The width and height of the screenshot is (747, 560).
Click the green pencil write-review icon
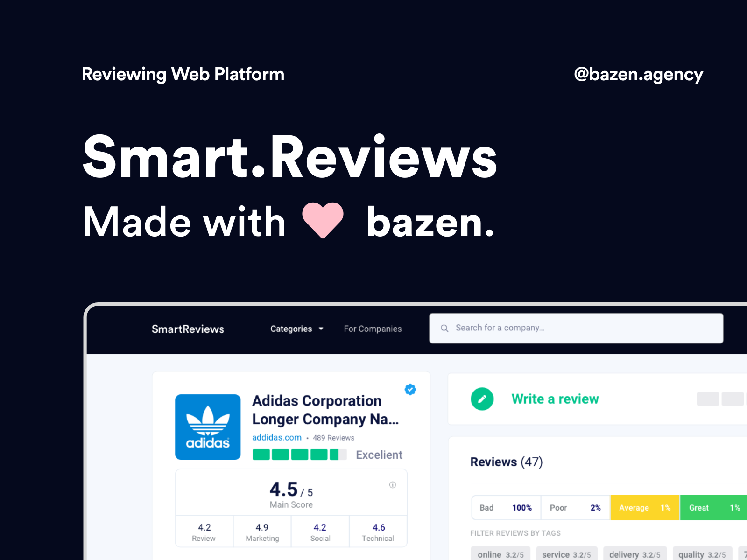tap(482, 399)
